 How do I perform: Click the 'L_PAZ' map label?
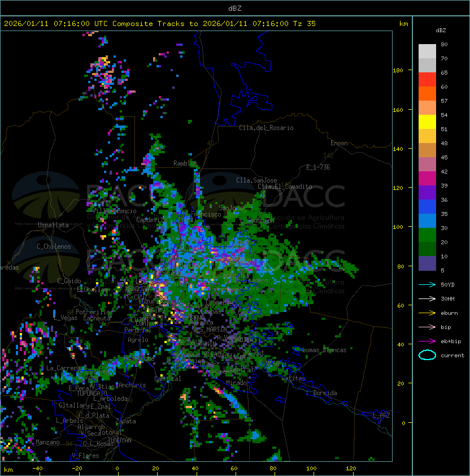381,416
